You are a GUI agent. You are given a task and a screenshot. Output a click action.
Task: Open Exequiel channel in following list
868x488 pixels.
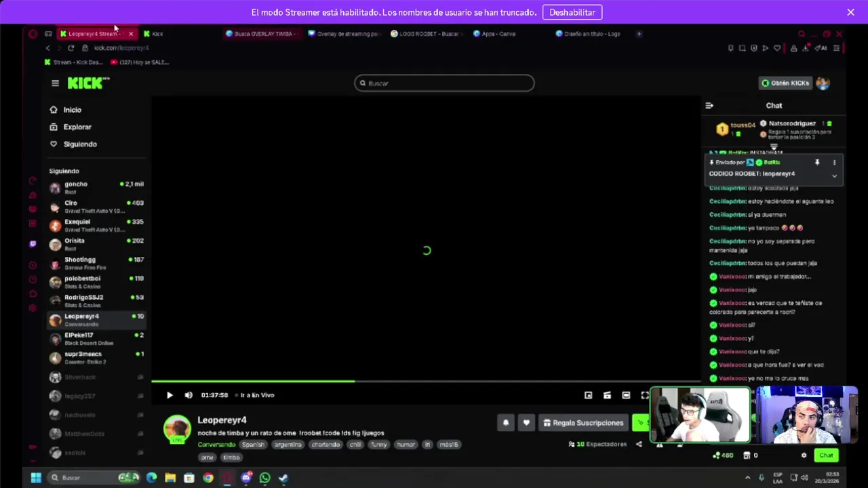(x=96, y=226)
